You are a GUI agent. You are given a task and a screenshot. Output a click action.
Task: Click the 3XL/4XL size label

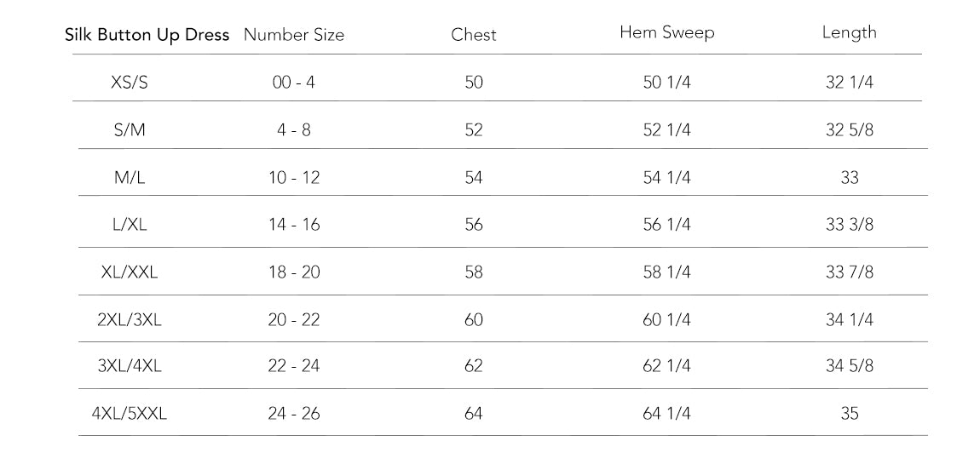(x=130, y=366)
